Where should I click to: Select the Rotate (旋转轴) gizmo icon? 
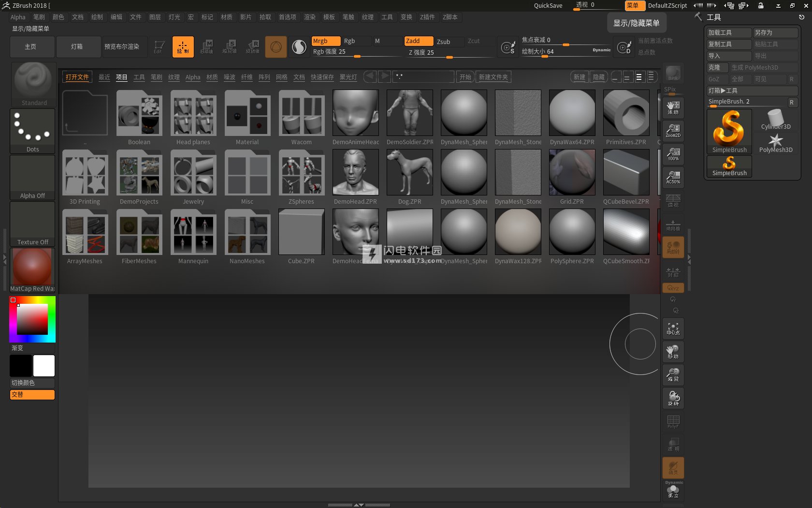252,47
